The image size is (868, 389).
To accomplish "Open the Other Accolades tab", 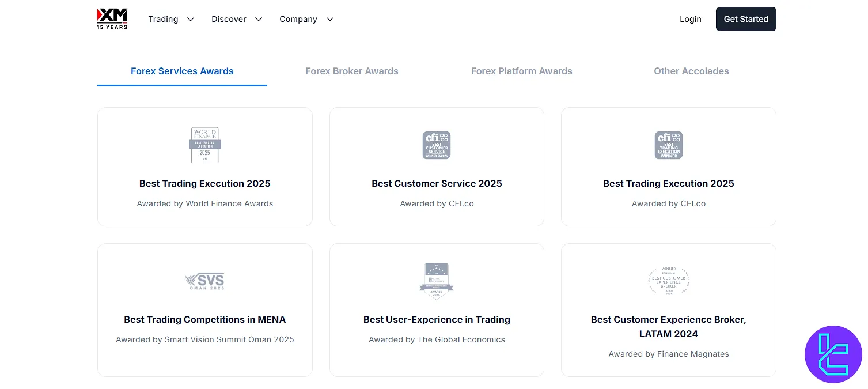I will coord(691,71).
